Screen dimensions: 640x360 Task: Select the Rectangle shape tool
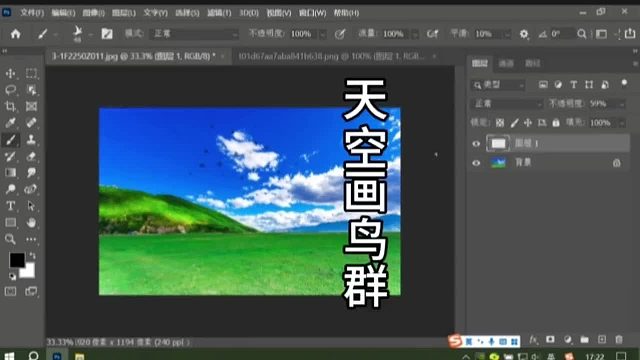pos(10,222)
